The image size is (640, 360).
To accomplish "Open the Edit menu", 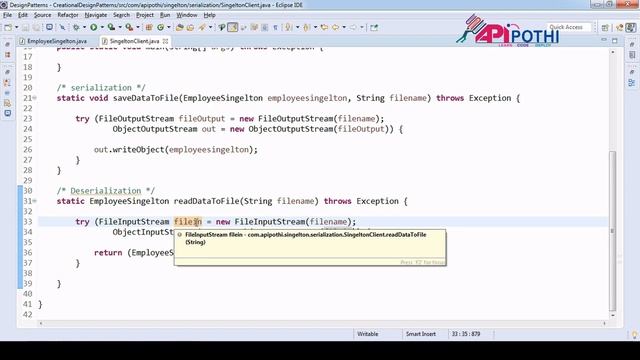I will point(23,15).
